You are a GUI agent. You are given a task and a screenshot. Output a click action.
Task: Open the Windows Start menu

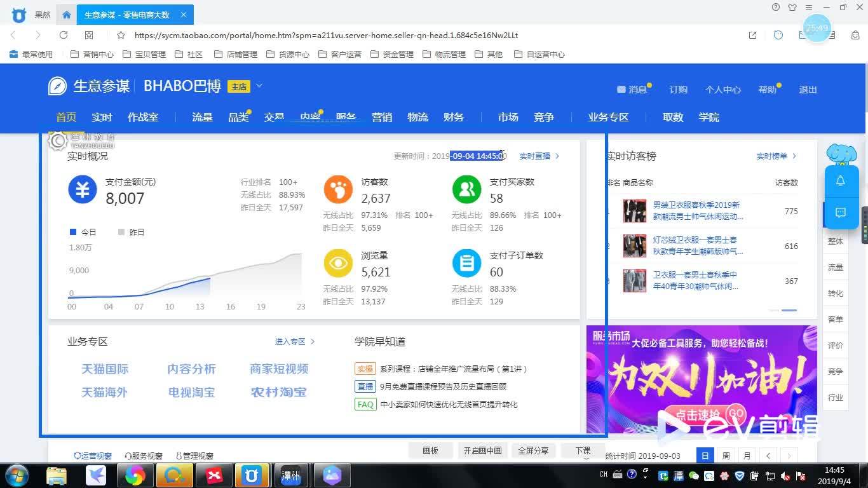(x=16, y=475)
